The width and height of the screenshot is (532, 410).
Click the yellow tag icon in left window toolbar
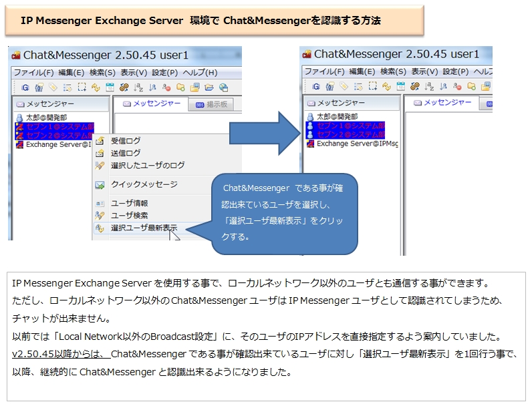tap(53, 87)
